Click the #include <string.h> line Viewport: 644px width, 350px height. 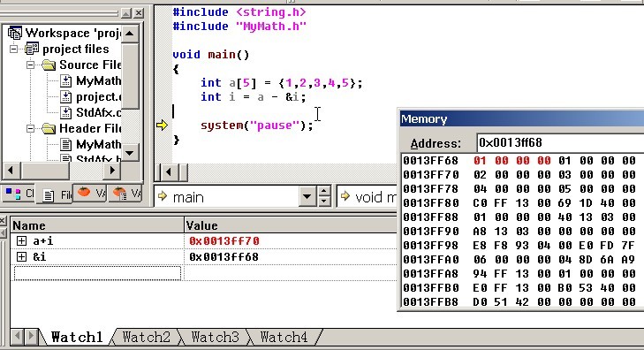point(239,12)
